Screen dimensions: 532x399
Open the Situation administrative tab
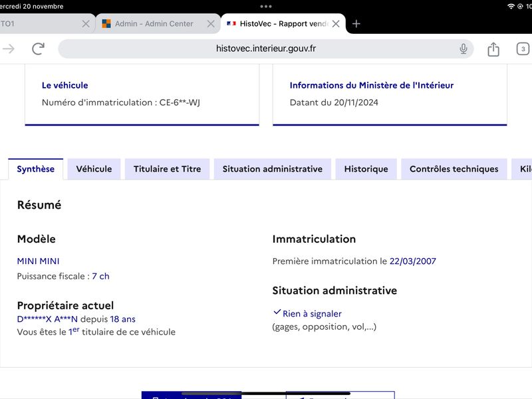[273, 169]
